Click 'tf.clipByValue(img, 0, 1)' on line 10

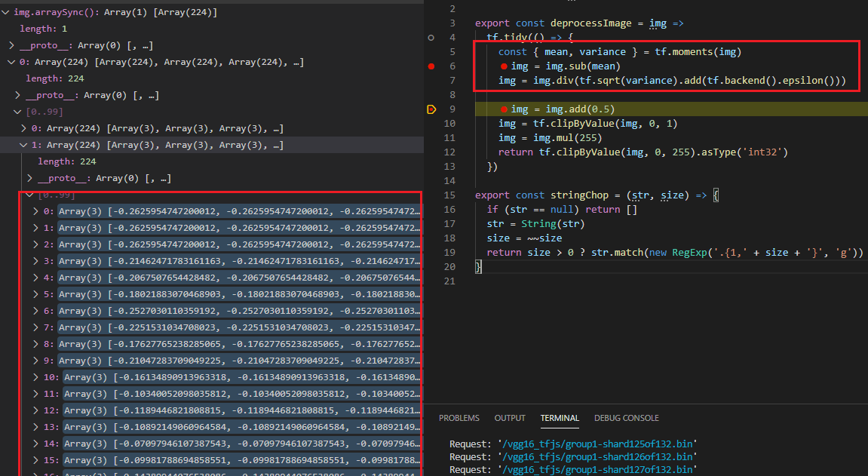(x=605, y=124)
